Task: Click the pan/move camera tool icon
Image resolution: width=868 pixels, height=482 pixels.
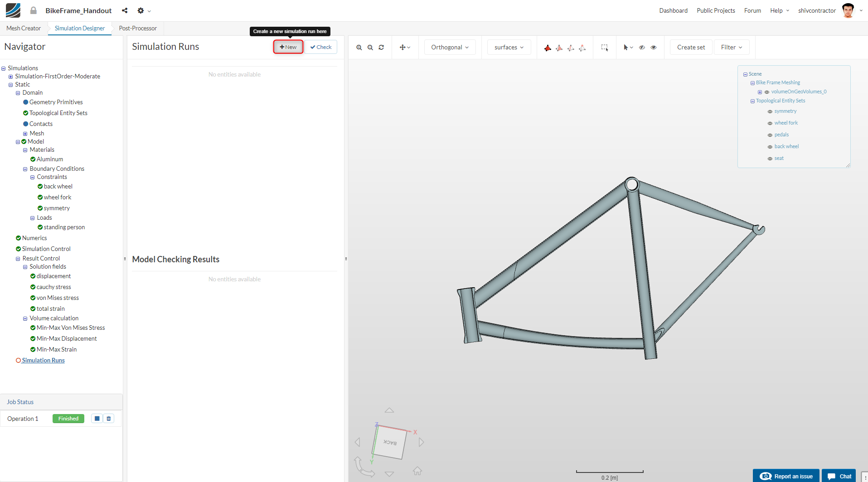Action: point(403,47)
